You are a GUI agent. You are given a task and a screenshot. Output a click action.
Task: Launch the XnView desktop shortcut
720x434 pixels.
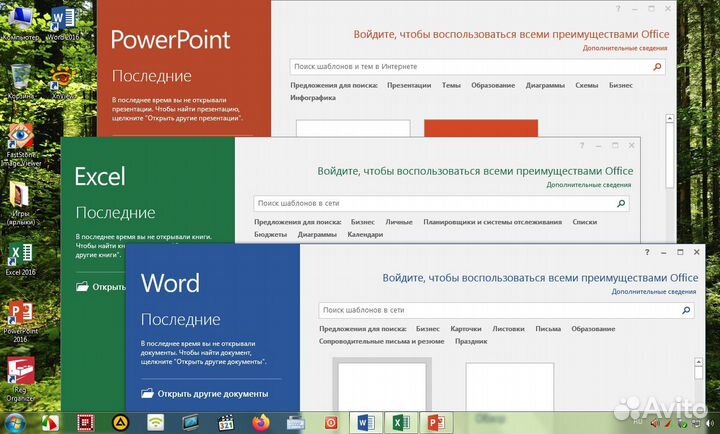[x=63, y=82]
